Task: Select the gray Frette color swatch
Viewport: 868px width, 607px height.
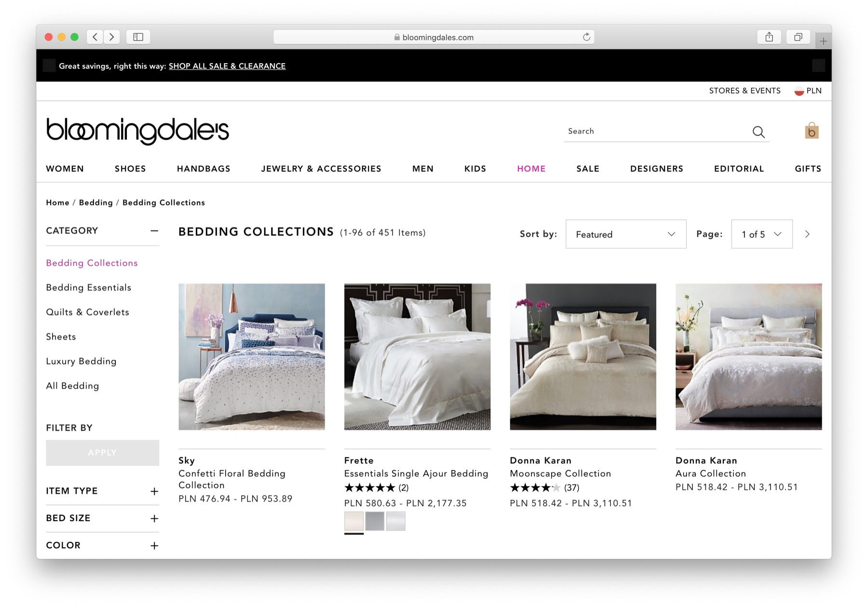Action: pyautogui.click(x=375, y=521)
